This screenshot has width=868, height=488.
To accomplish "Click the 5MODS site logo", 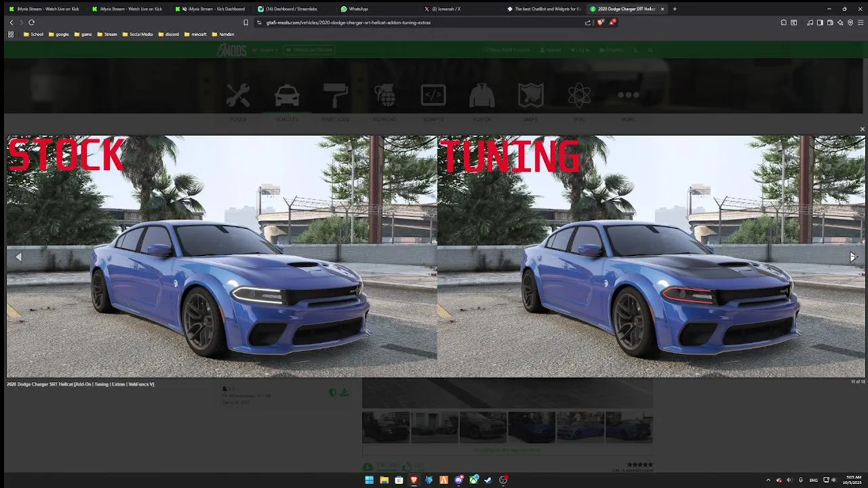I will pos(231,50).
